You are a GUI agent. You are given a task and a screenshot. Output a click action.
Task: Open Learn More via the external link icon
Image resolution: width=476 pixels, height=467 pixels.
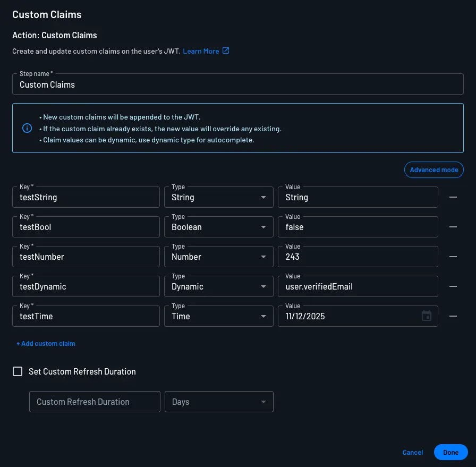225,50
